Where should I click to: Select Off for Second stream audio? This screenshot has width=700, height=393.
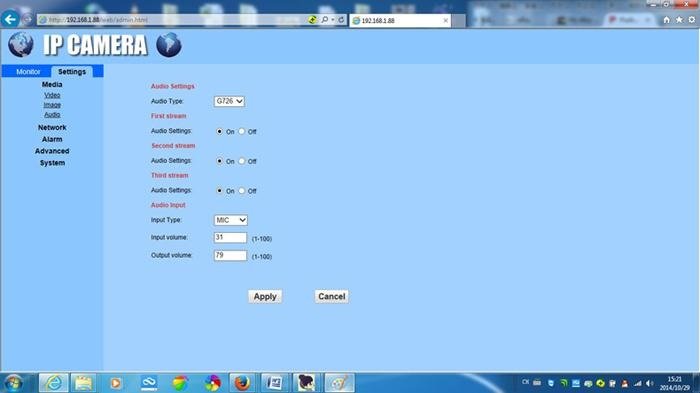coord(242,161)
